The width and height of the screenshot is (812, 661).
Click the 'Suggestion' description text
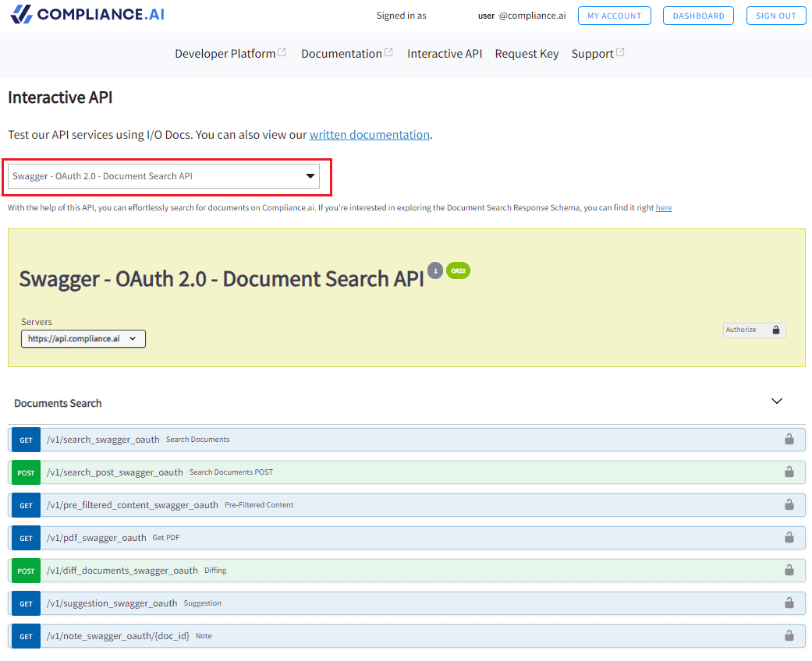pyautogui.click(x=203, y=603)
